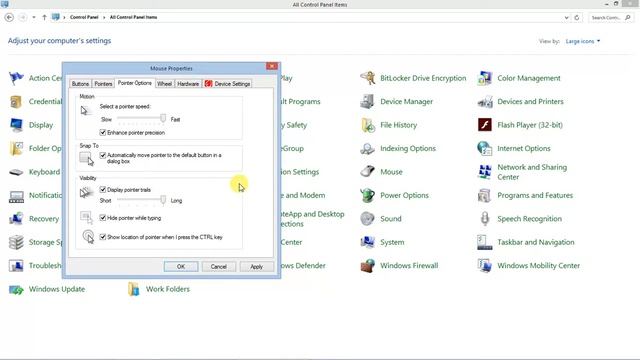The width and height of the screenshot is (640, 360).
Task: Click the Folder Options icon
Action: [16, 148]
